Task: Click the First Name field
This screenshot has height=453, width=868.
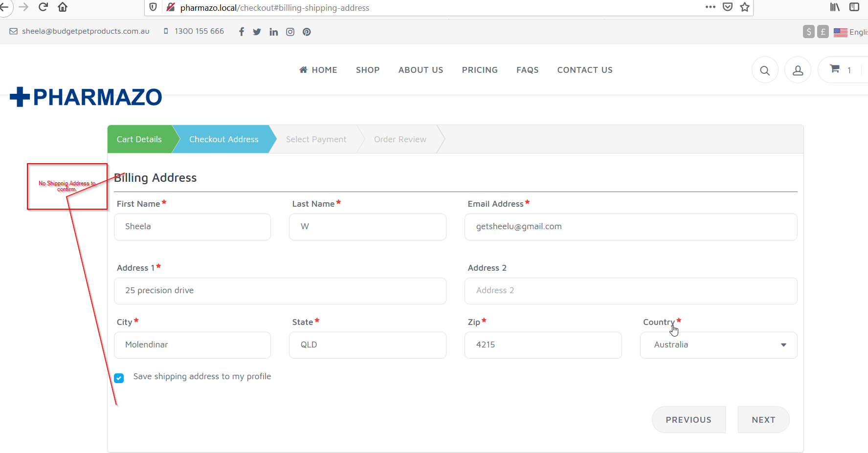Action: 192,227
